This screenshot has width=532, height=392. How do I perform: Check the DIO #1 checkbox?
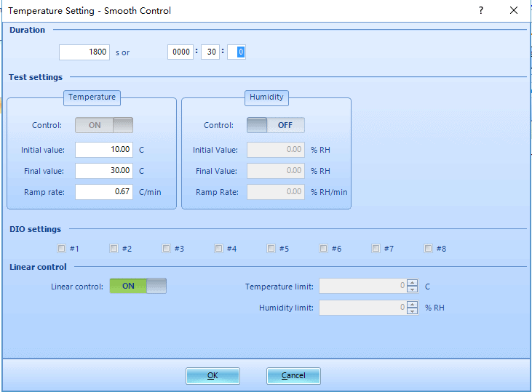62,249
